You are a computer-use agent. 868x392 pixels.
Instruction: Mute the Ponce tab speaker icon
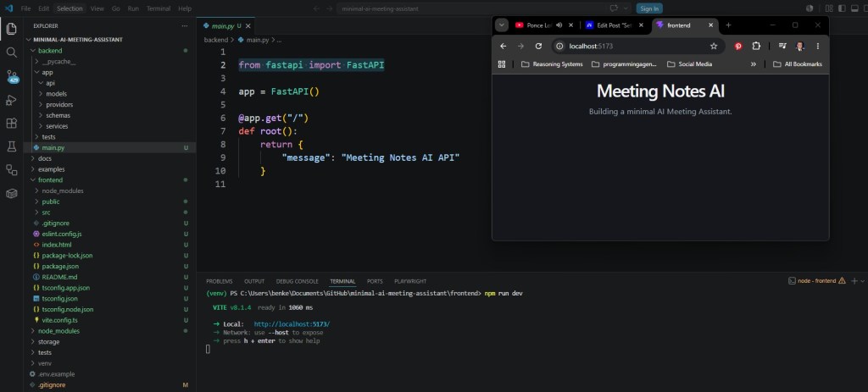click(559, 25)
